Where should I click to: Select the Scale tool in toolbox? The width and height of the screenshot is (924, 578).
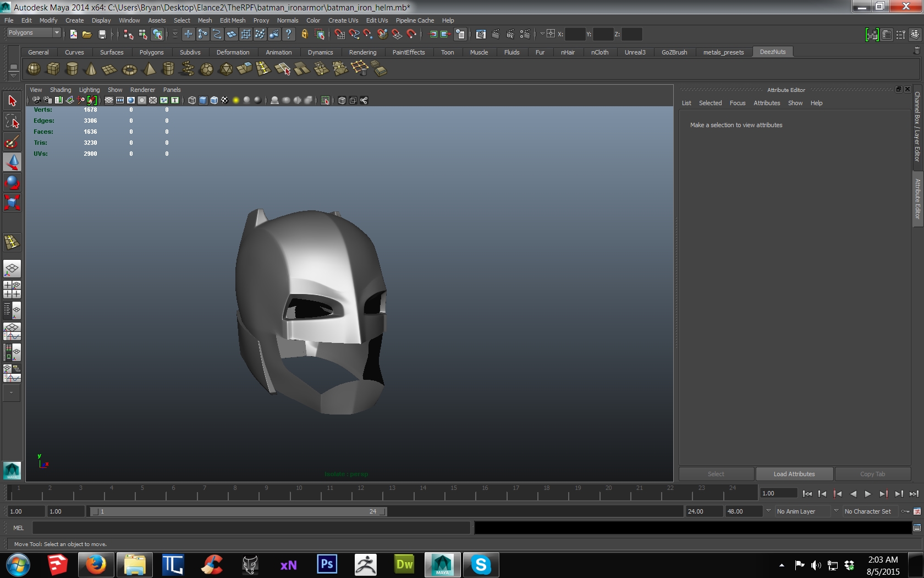pos(12,203)
